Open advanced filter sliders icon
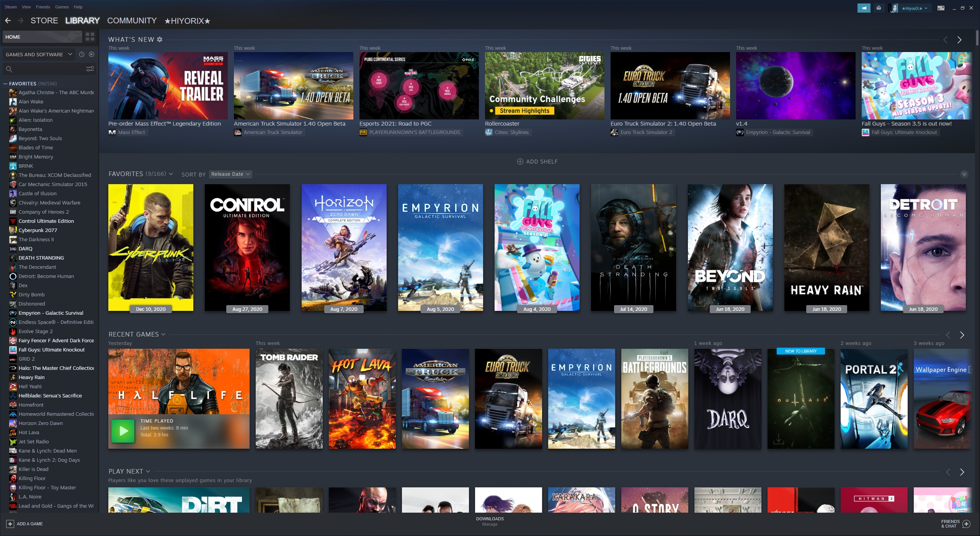The height and width of the screenshot is (536, 980). 90,69
